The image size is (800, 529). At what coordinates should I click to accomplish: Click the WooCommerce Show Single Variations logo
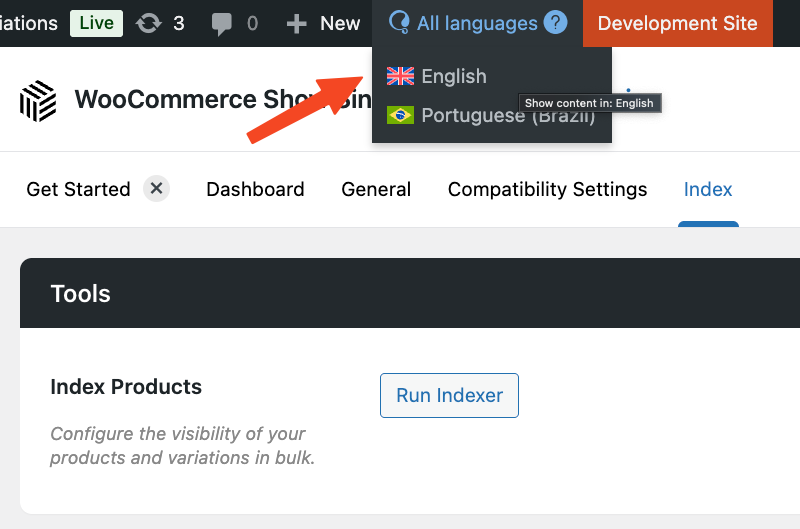click(38, 101)
